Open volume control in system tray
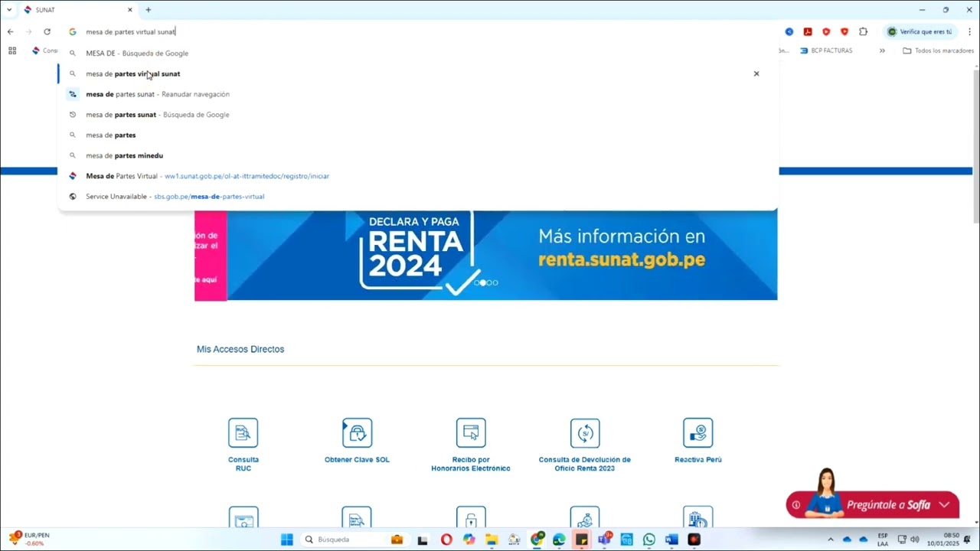This screenshot has height=551, width=980. pos(915,540)
